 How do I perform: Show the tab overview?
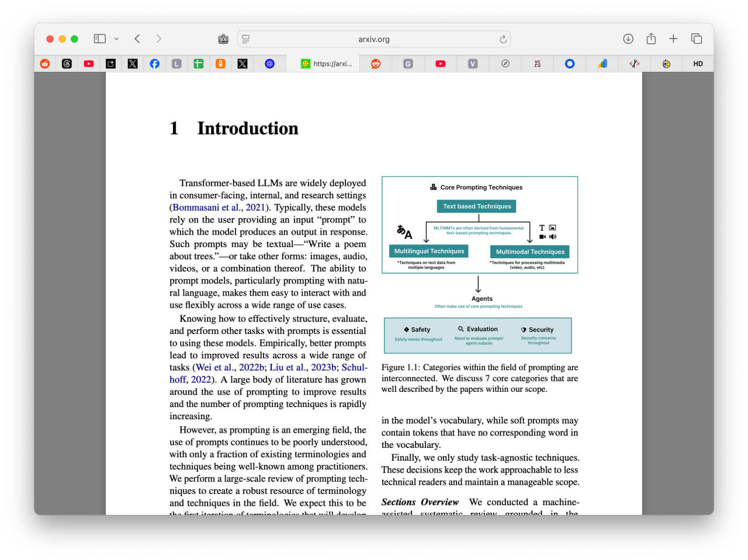pos(697,39)
